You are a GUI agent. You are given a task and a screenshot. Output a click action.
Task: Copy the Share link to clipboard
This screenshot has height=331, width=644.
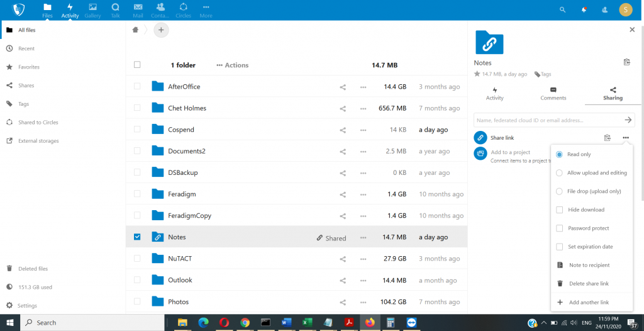[608, 138]
